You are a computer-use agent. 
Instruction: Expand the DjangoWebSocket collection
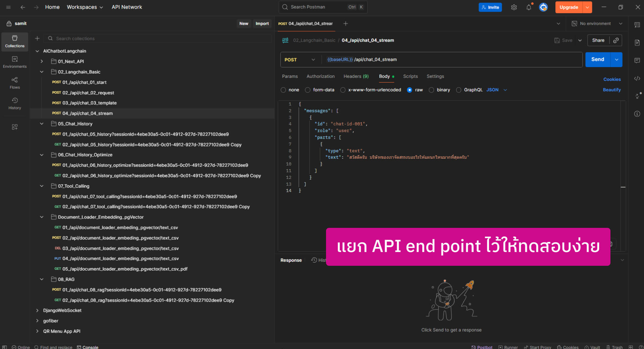[x=37, y=310]
